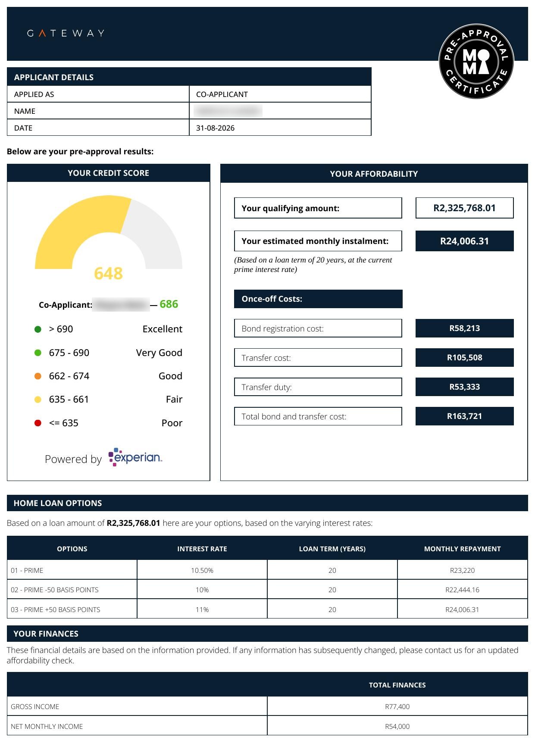
Task: Click the light green Very Good score dot
Action: (38, 353)
